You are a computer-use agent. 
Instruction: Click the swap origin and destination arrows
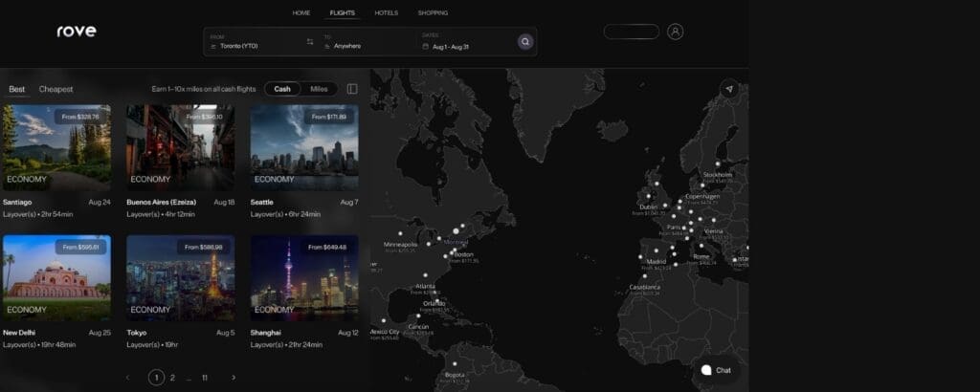click(309, 42)
